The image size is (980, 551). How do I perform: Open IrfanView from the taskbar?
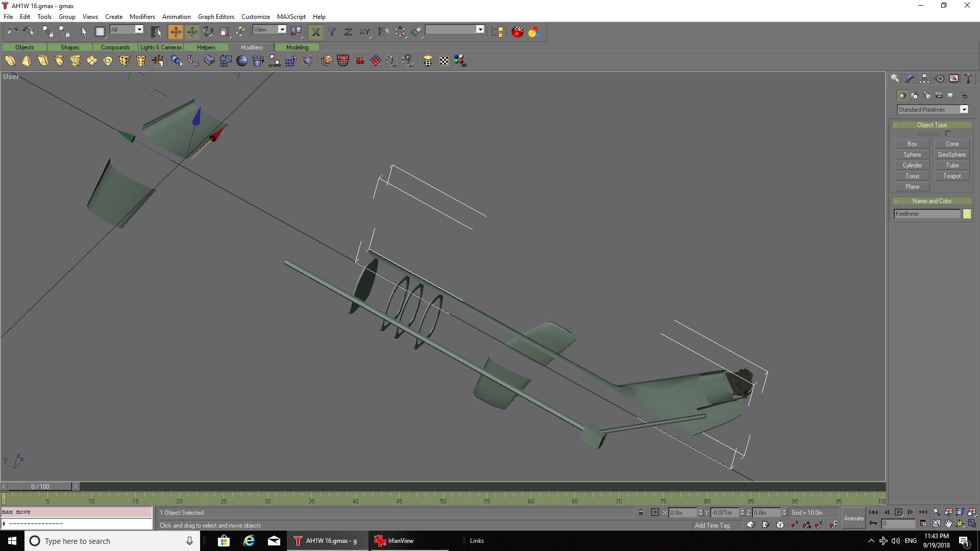pyautogui.click(x=394, y=541)
